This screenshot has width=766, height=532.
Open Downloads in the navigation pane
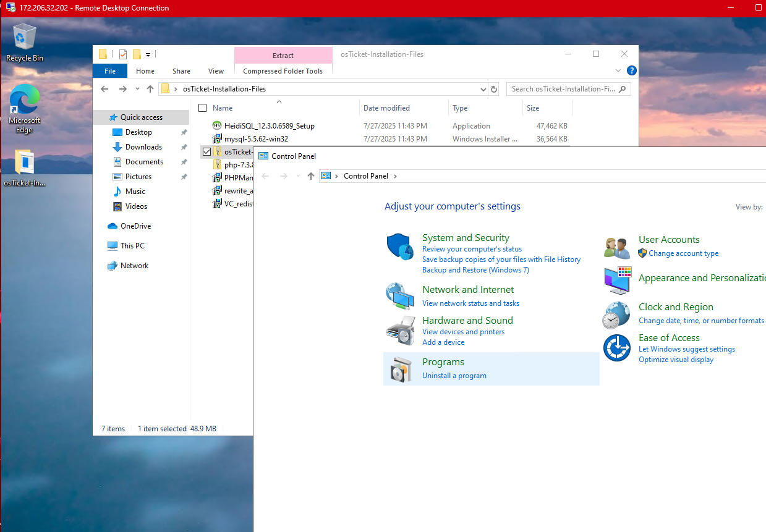click(143, 147)
